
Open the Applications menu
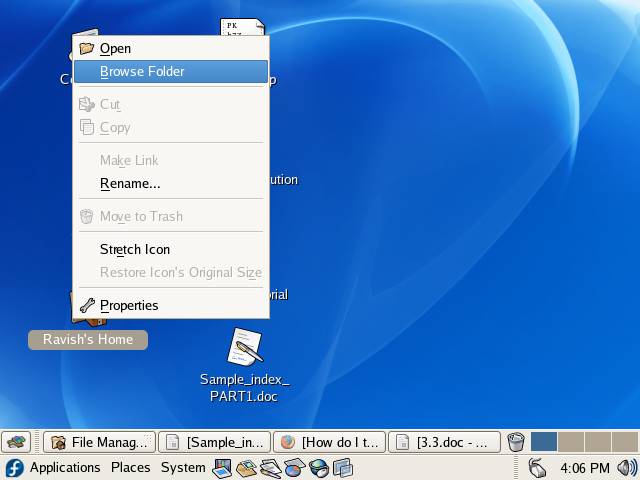coord(65,468)
